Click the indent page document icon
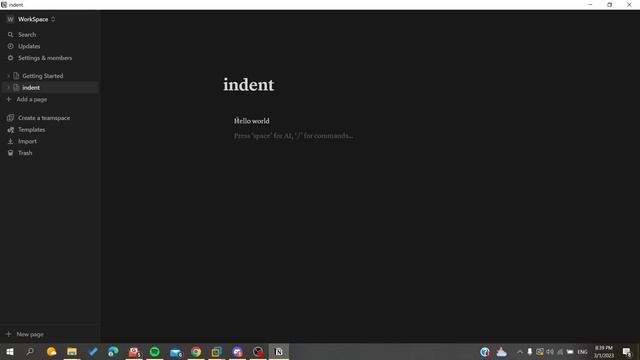The width and height of the screenshot is (640, 360). point(16,88)
